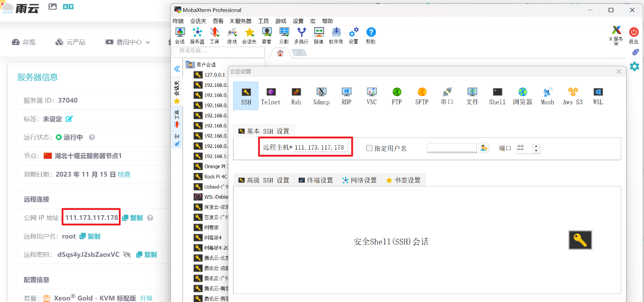
Task: Open the 会话 (Session) toolbar icon
Action: [180, 35]
